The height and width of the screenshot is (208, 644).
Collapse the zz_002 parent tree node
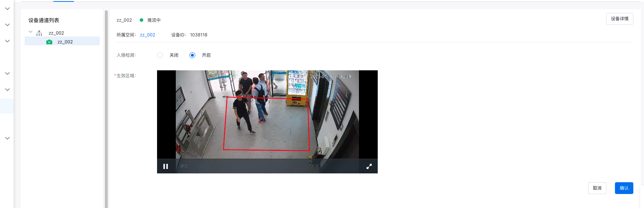pyautogui.click(x=31, y=32)
